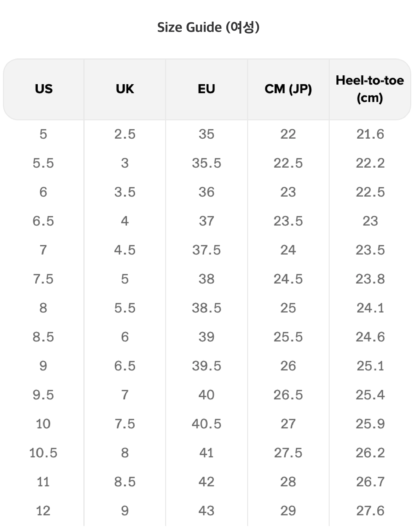
Task: Select the CM (JP) 27.5 cell
Action: point(288,453)
